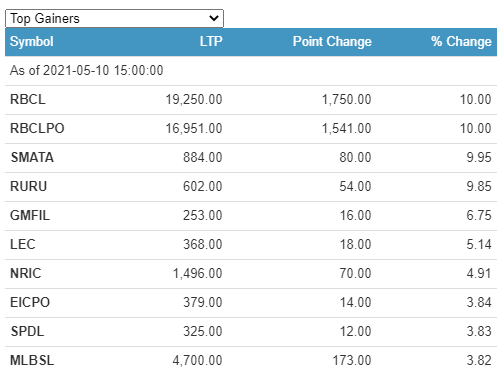Select the SMATA stock symbol
The image size is (499, 375).
tap(32, 157)
